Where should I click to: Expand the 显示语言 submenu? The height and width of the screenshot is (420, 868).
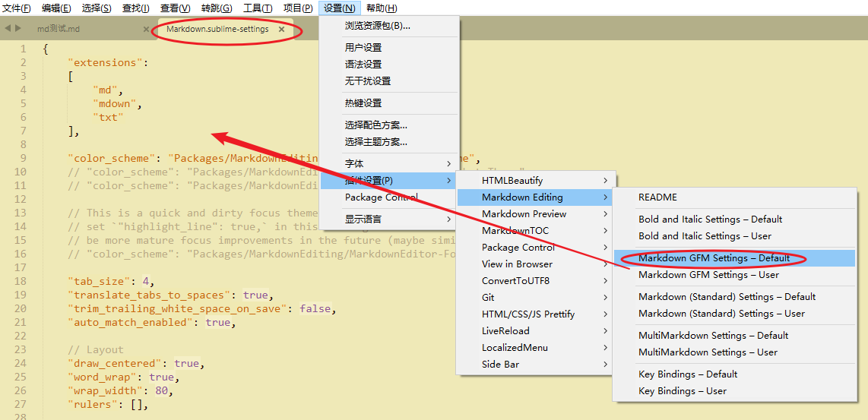coord(390,219)
